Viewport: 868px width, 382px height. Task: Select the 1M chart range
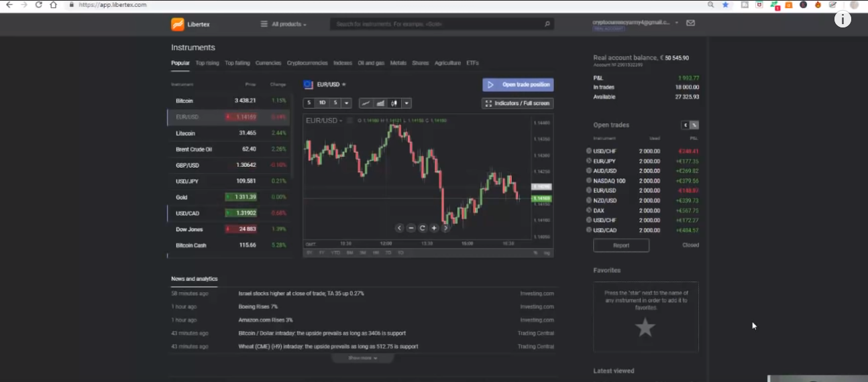(376, 253)
